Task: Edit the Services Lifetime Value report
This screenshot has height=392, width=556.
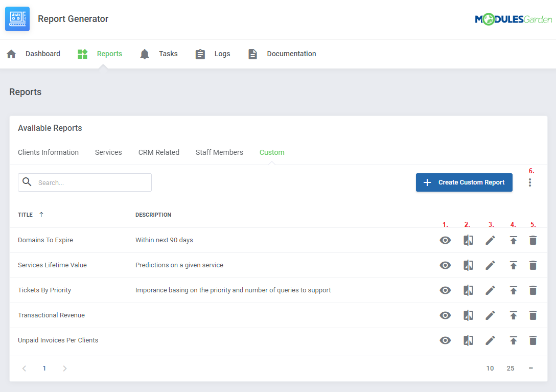Action: 491,265
